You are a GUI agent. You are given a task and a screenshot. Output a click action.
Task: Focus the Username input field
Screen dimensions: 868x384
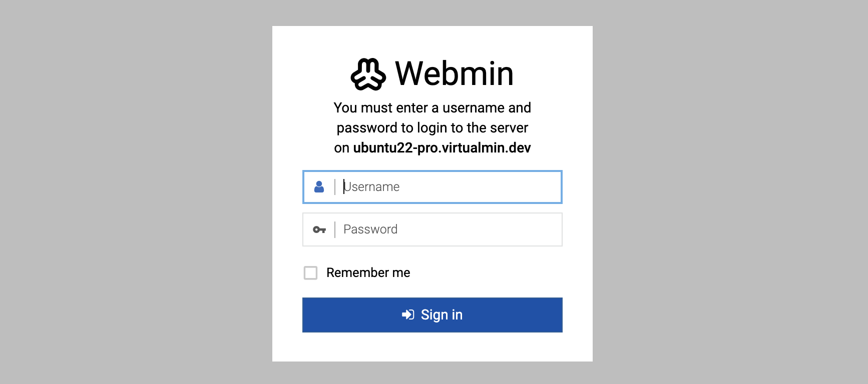coord(432,187)
